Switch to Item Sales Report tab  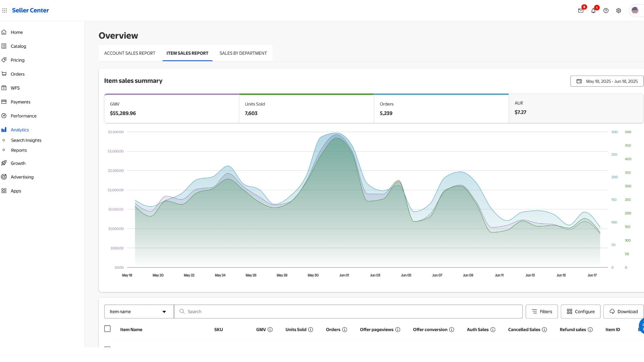tap(187, 53)
